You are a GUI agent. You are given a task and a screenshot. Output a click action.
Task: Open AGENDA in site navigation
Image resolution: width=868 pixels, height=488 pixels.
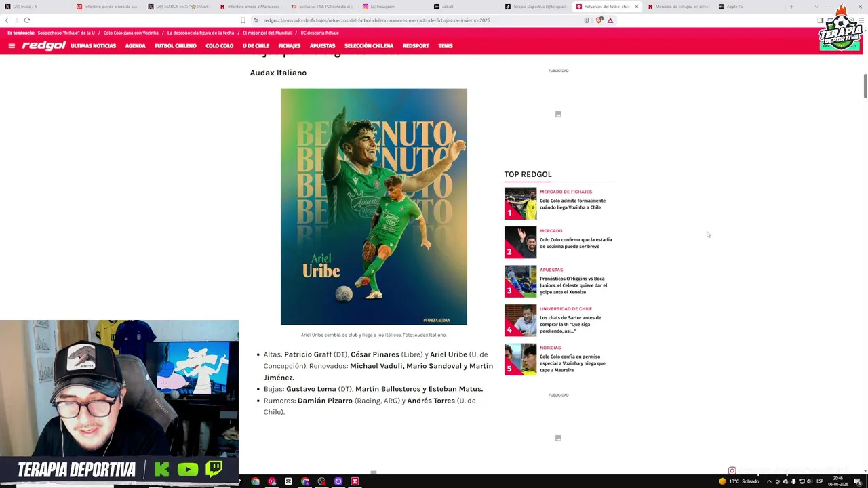pyautogui.click(x=136, y=46)
